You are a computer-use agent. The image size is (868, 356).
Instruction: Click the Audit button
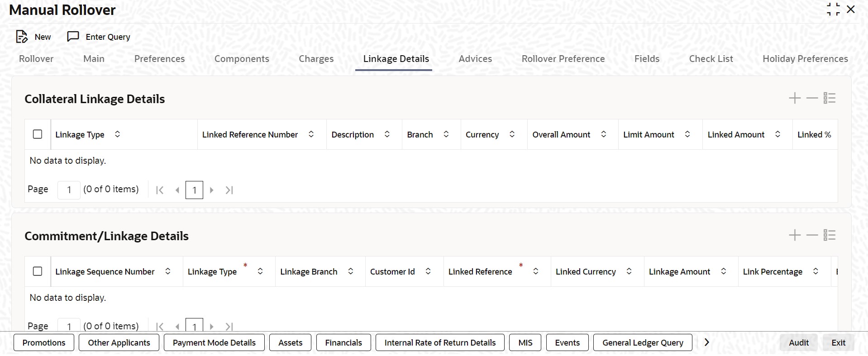point(799,342)
